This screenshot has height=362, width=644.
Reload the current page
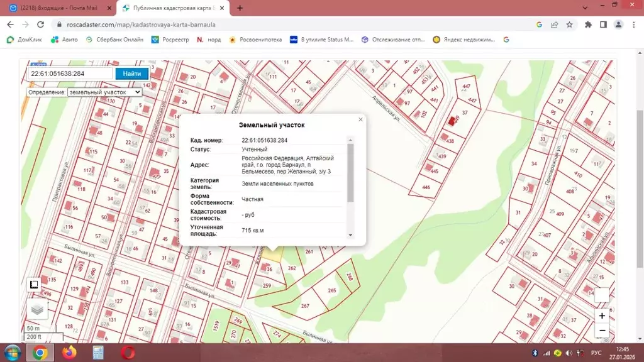pyautogui.click(x=40, y=25)
